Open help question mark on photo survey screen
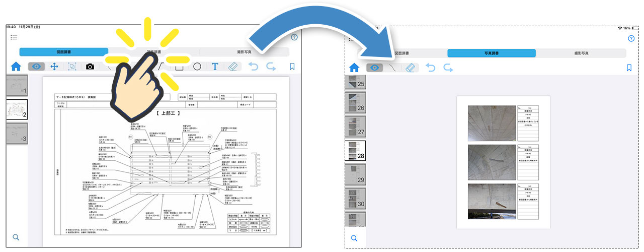Viewport: 644px width, 252px height. 631,38
